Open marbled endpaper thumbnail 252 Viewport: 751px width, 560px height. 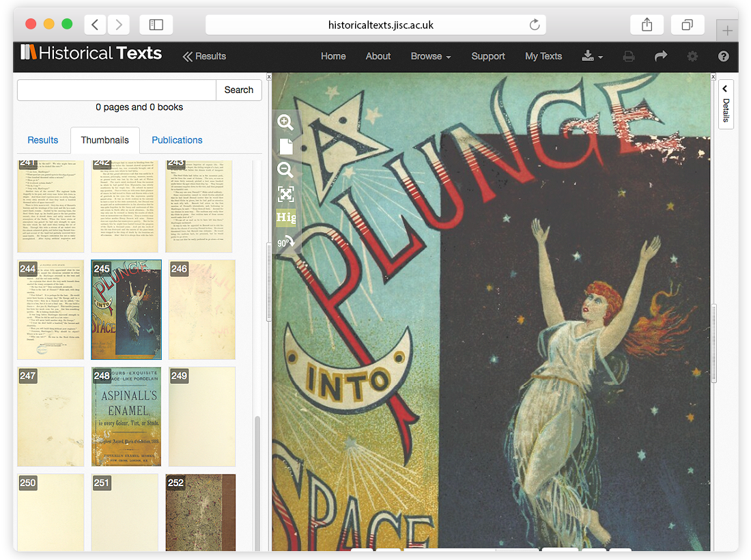click(x=201, y=513)
